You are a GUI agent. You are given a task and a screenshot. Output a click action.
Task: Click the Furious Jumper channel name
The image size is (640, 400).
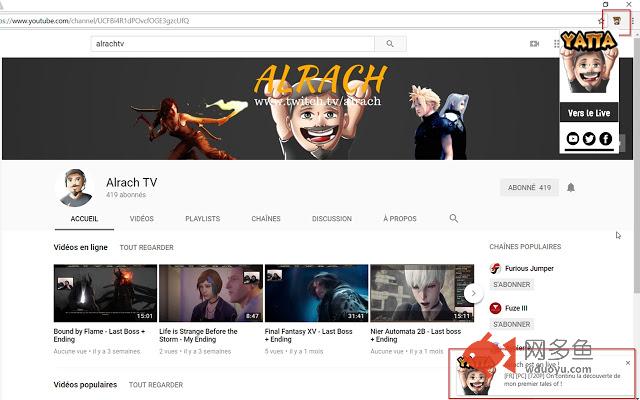(529, 268)
